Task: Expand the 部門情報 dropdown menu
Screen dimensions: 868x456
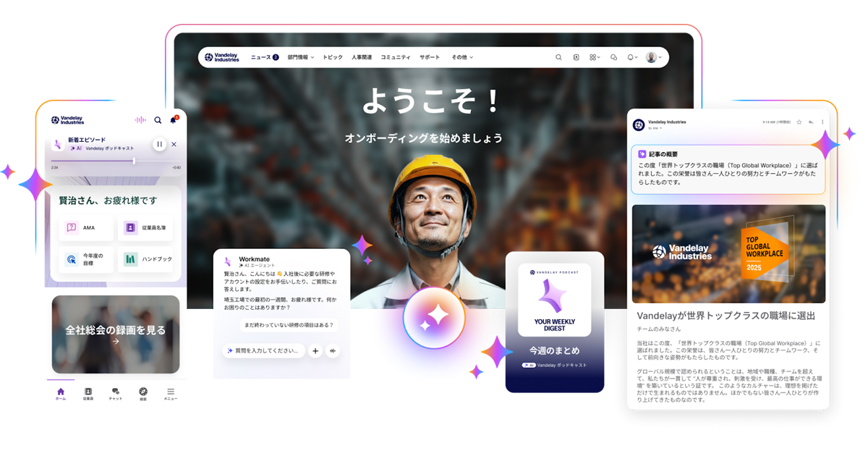Action: [300, 57]
